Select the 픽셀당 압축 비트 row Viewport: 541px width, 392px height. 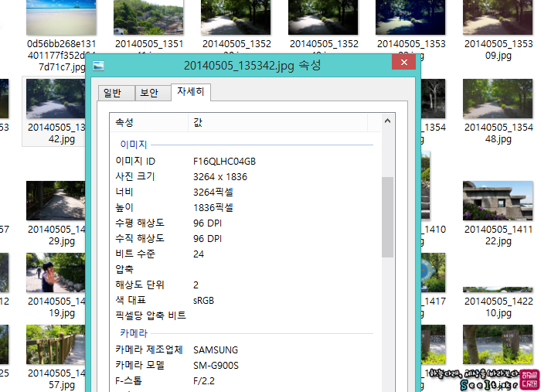[x=246, y=315]
